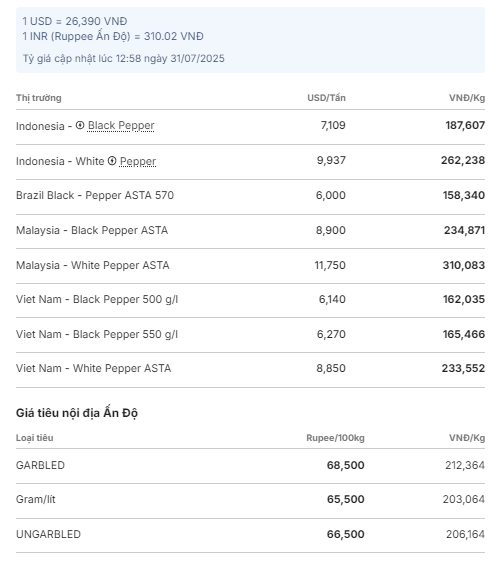Click the Thị trường column header
Image resolution: width=496 pixels, height=562 pixels.
tap(39, 98)
